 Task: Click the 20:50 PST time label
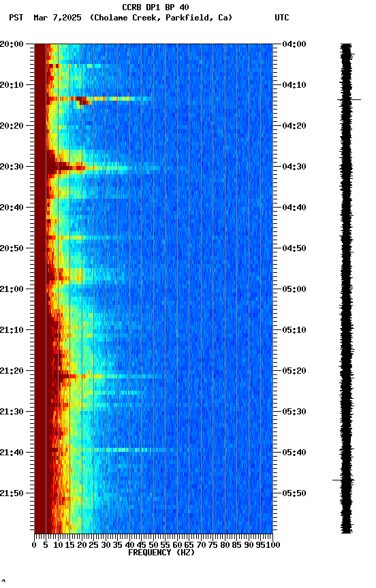[x=12, y=248]
